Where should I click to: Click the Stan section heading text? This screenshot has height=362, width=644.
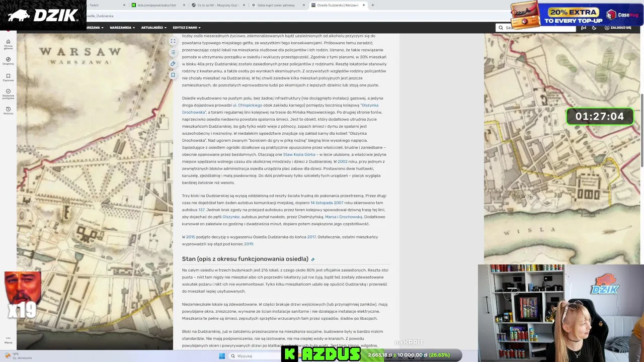[x=245, y=259]
